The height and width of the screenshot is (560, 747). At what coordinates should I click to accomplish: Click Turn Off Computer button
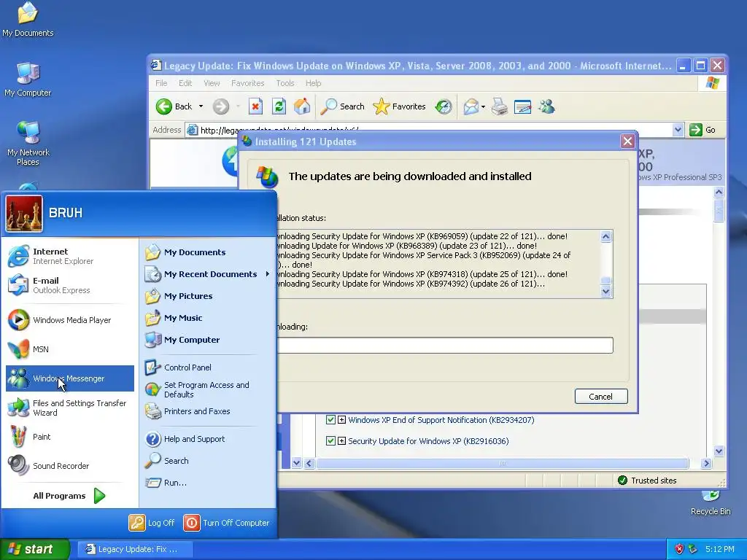coord(227,523)
